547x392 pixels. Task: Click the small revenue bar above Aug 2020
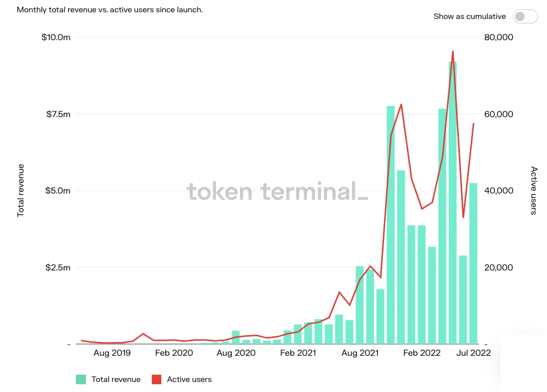[x=236, y=337]
